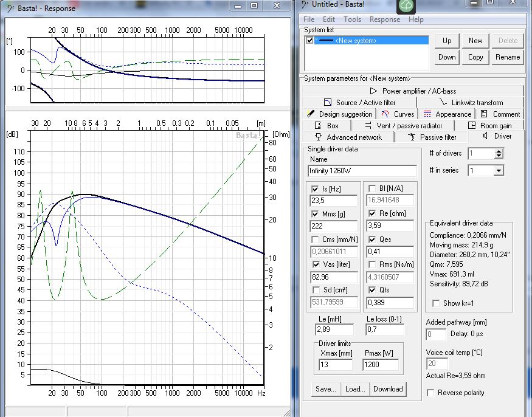Open the Help menu

(416, 19)
